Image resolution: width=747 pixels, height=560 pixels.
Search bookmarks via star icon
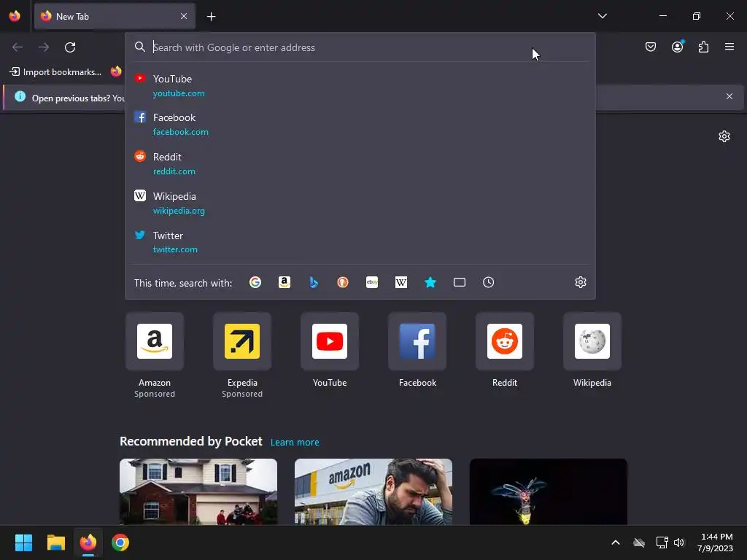(x=430, y=282)
